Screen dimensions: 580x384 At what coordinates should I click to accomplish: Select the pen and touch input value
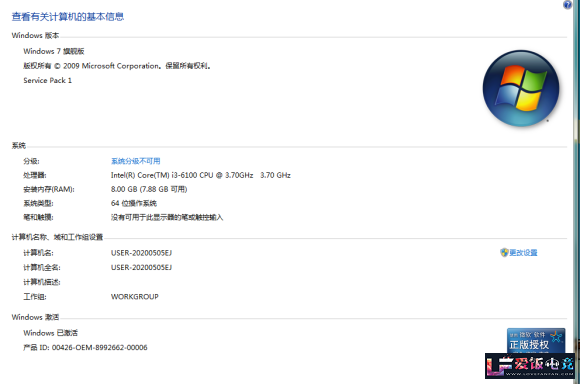(x=167, y=217)
